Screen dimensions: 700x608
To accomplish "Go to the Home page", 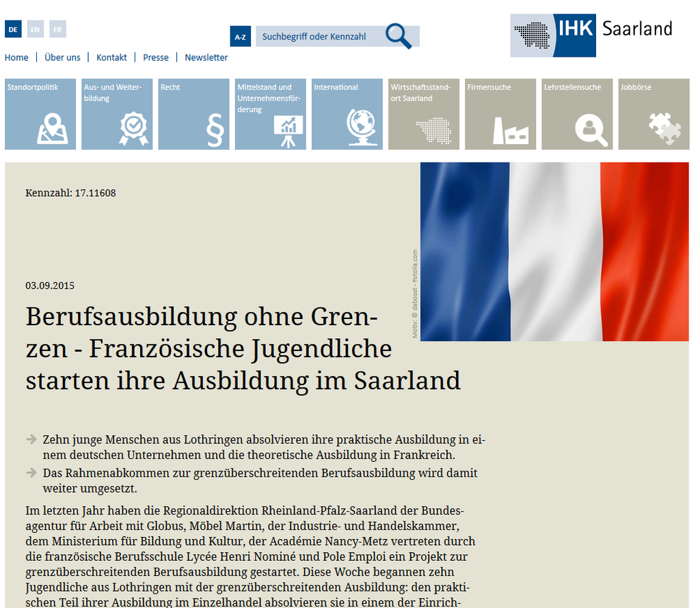I will [x=16, y=57].
